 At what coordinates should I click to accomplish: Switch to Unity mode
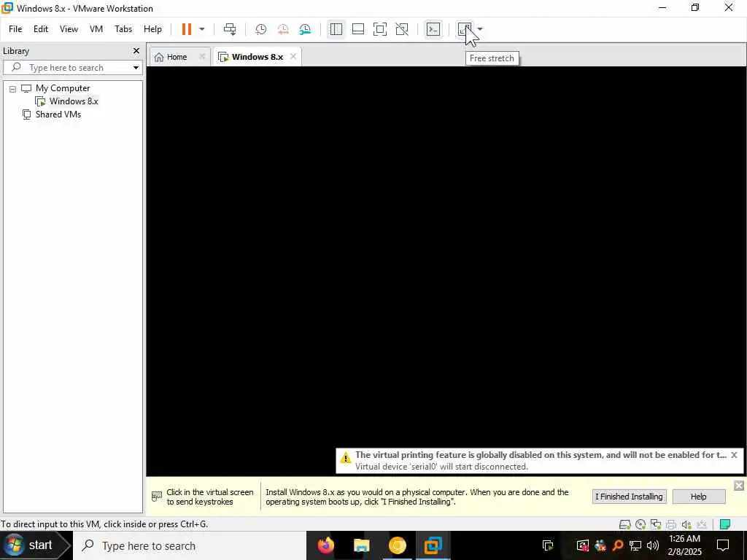click(402, 29)
